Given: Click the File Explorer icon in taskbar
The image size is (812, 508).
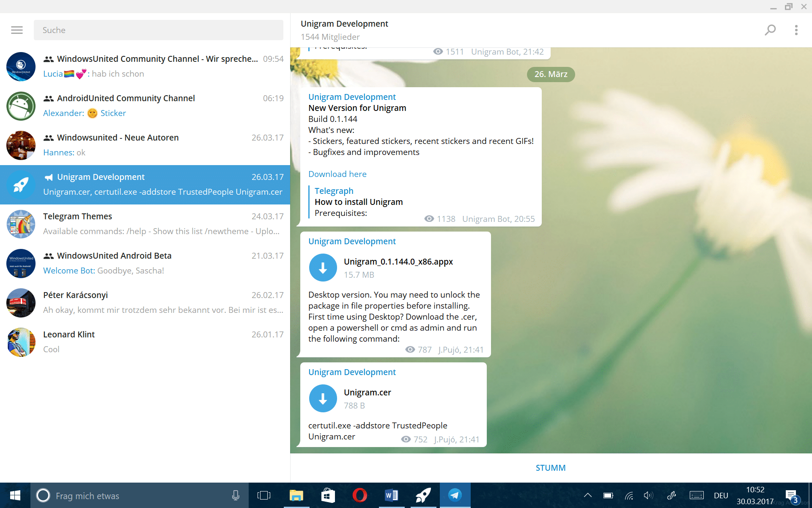Looking at the screenshot, I should [295, 494].
